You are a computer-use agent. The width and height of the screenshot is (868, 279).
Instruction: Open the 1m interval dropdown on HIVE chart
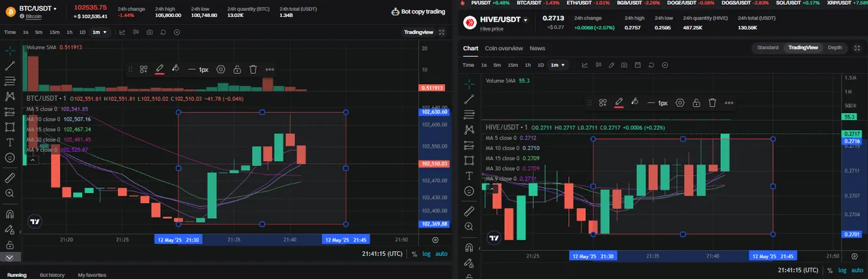point(558,65)
